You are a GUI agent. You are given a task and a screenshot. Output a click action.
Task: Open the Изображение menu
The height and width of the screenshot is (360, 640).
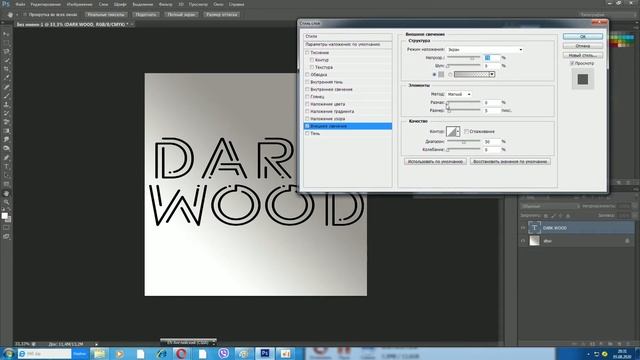click(80, 4)
